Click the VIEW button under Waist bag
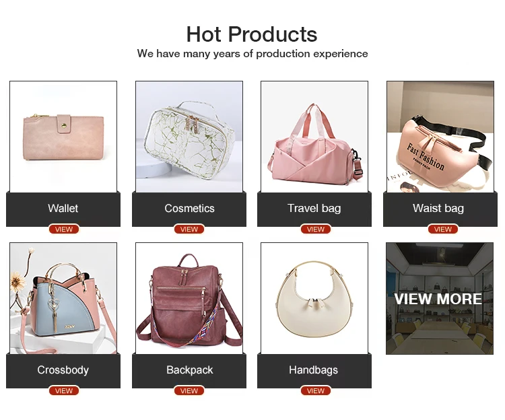 coord(442,229)
